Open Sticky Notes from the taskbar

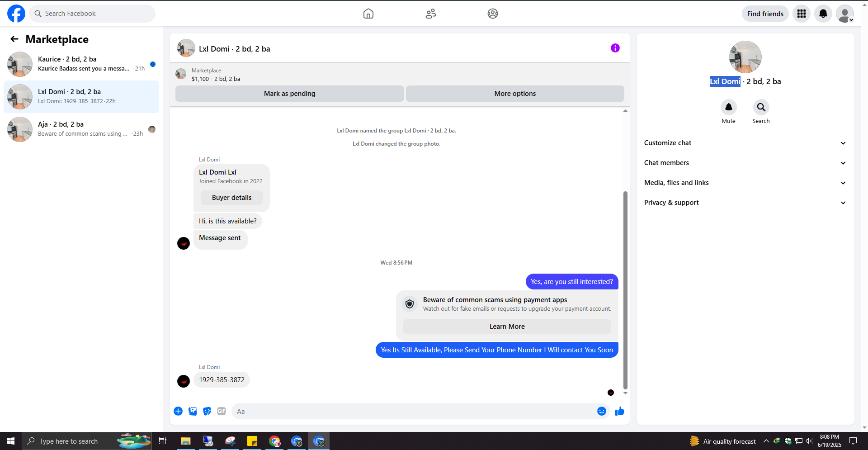(252, 441)
